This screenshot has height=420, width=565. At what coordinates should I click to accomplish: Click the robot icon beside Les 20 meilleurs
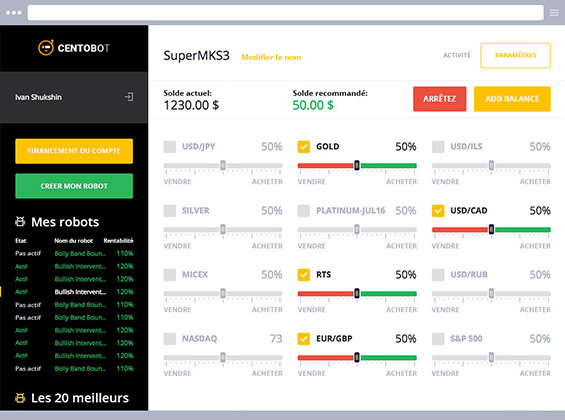(20, 398)
